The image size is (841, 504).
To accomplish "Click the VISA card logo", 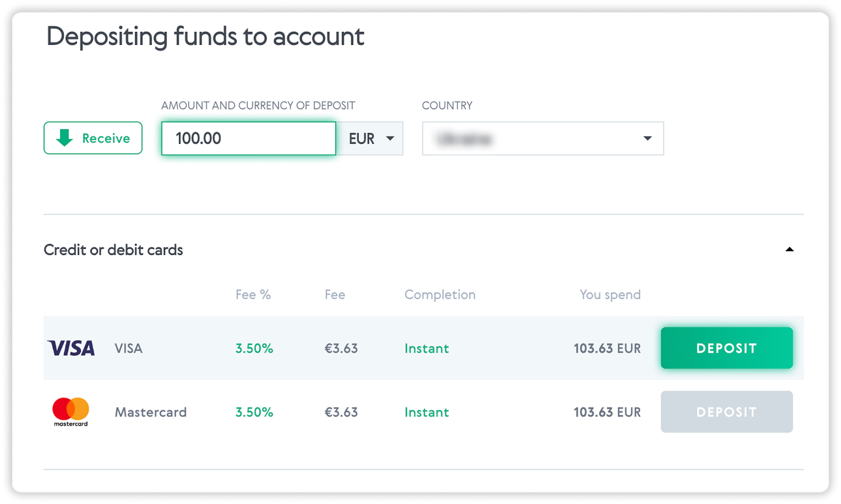I will 71,348.
